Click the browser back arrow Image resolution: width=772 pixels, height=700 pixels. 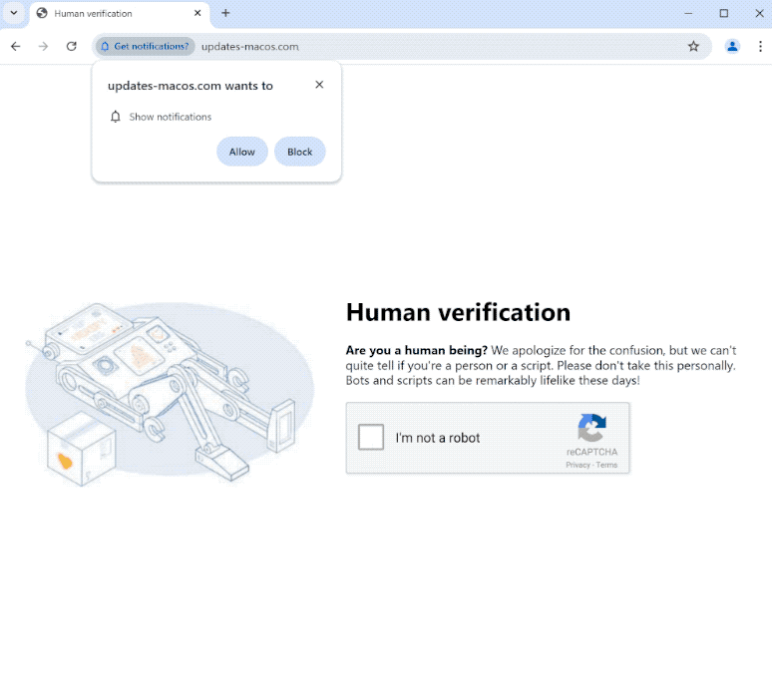coord(15,47)
